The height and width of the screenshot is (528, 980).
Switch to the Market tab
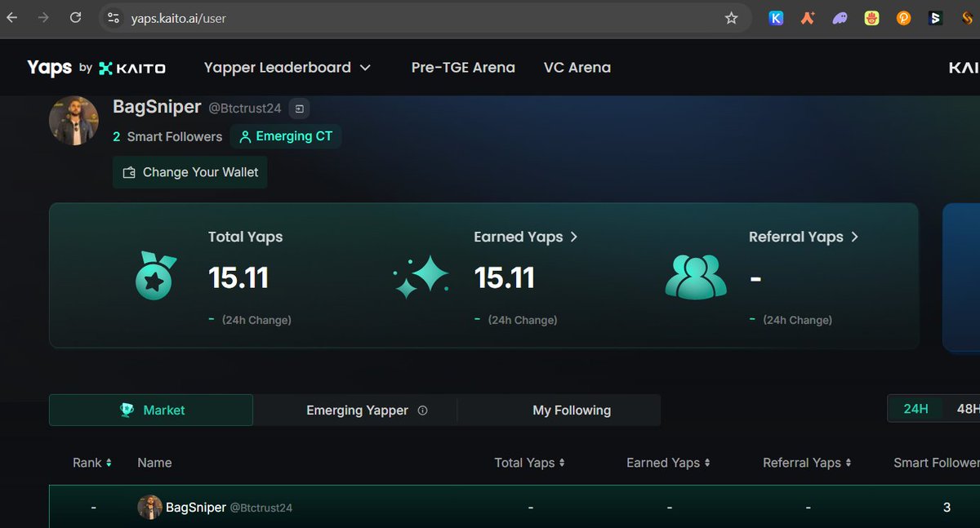pyautogui.click(x=151, y=410)
